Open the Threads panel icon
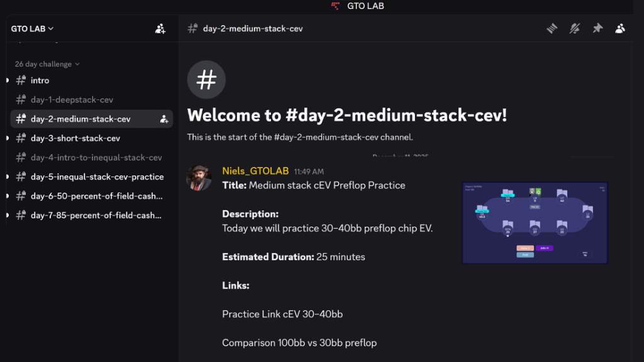The width and height of the screenshot is (644, 362). 552,28
